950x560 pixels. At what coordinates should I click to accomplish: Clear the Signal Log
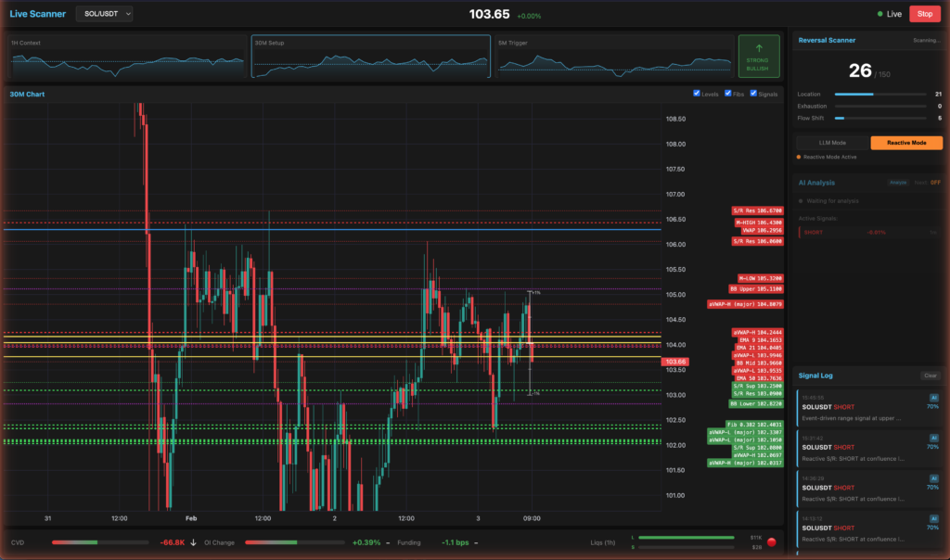(x=931, y=375)
